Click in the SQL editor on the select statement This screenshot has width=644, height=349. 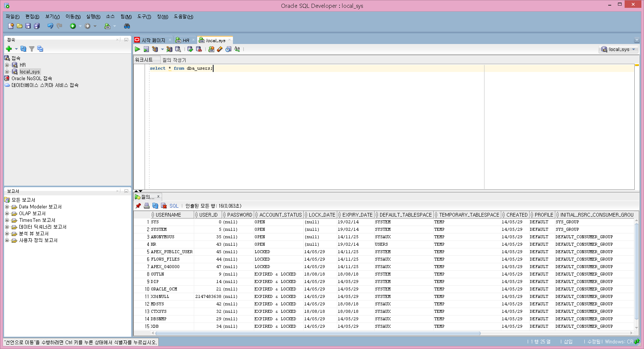coord(181,68)
